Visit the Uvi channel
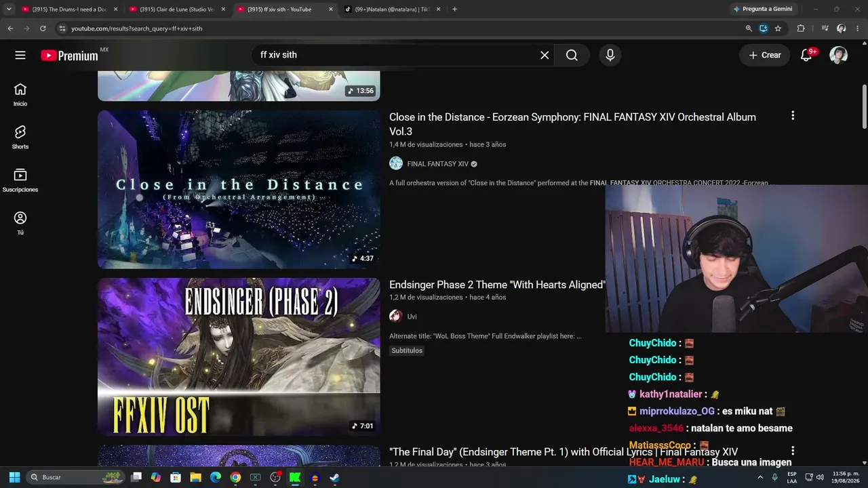The width and height of the screenshot is (868, 488). click(x=412, y=317)
